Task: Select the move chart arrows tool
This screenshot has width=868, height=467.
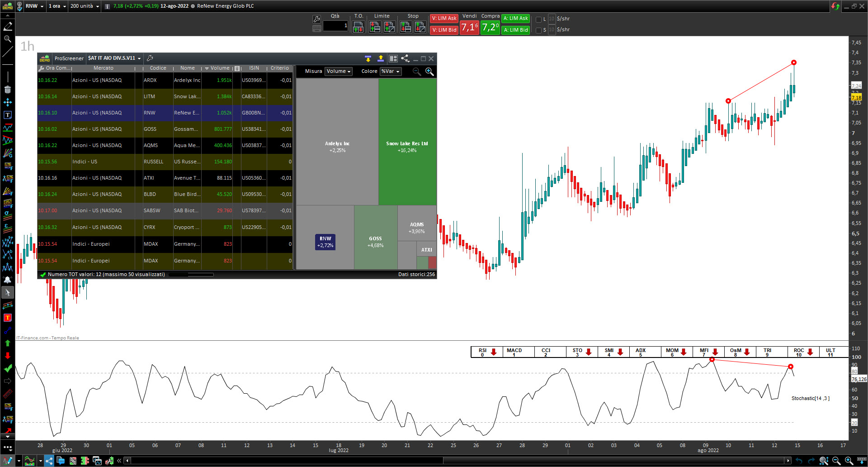Action: click(8, 102)
